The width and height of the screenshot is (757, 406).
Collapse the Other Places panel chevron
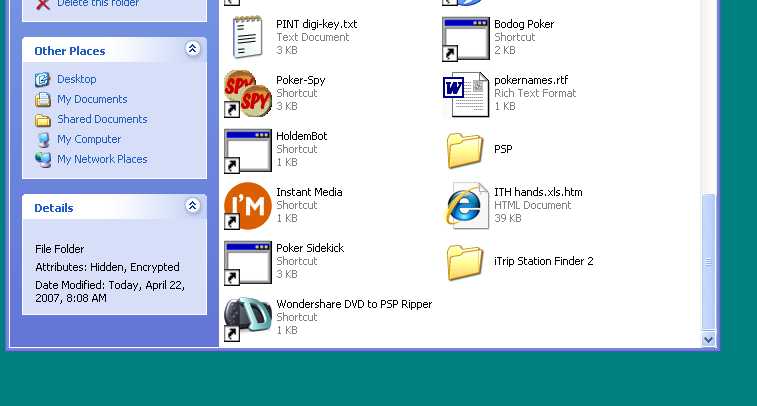pyautogui.click(x=193, y=49)
